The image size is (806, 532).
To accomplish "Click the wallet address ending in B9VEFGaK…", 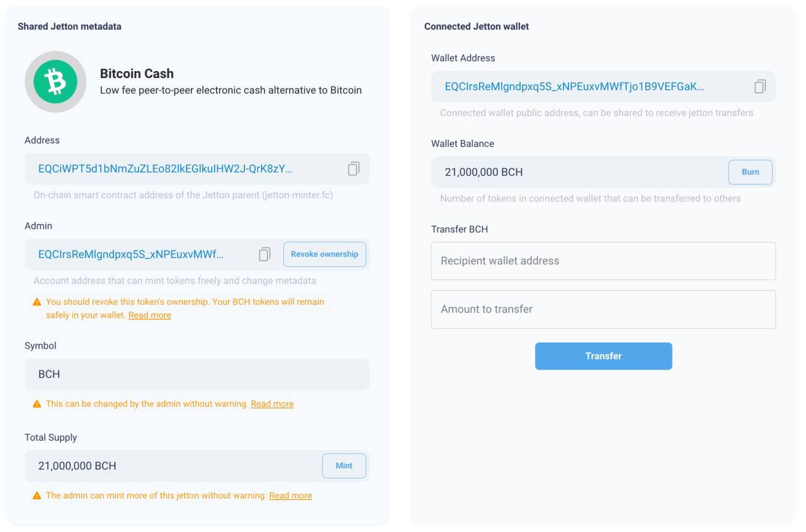I will [x=574, y=87].
